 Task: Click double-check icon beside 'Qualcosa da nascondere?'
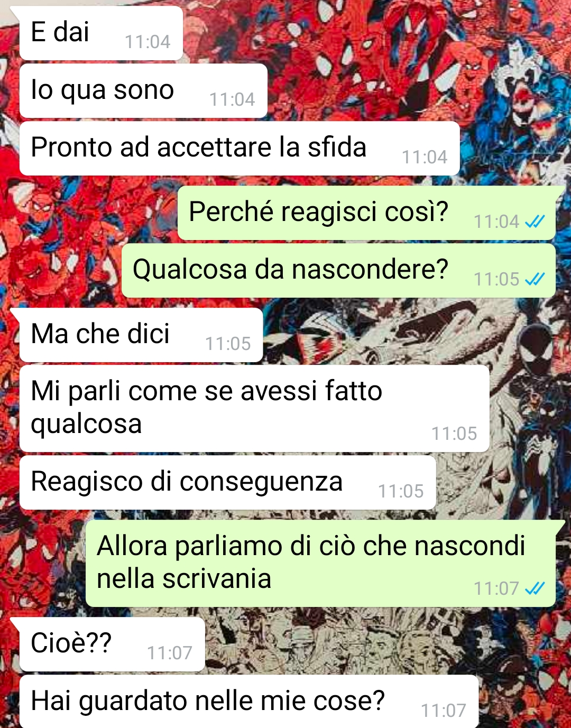pyautogui.click(x=535, y=279)
